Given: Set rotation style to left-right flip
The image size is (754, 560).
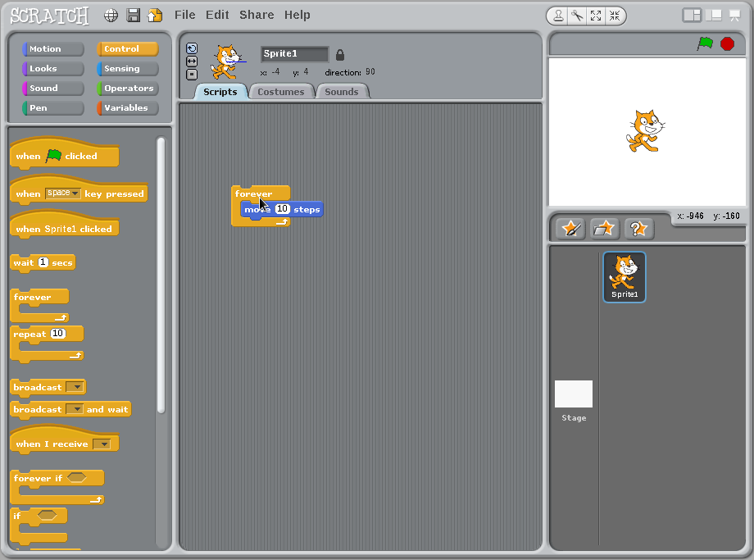Looking at the screenshot, I should 192,61.
